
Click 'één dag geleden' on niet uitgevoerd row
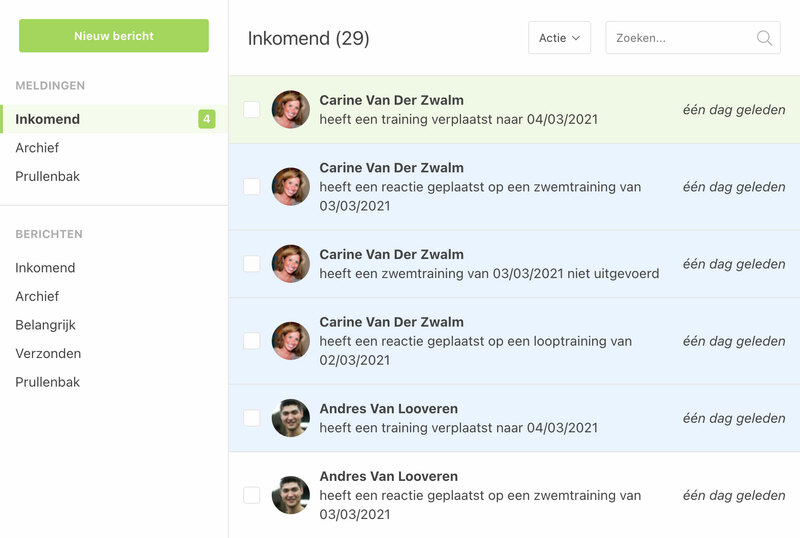[734, 264]
